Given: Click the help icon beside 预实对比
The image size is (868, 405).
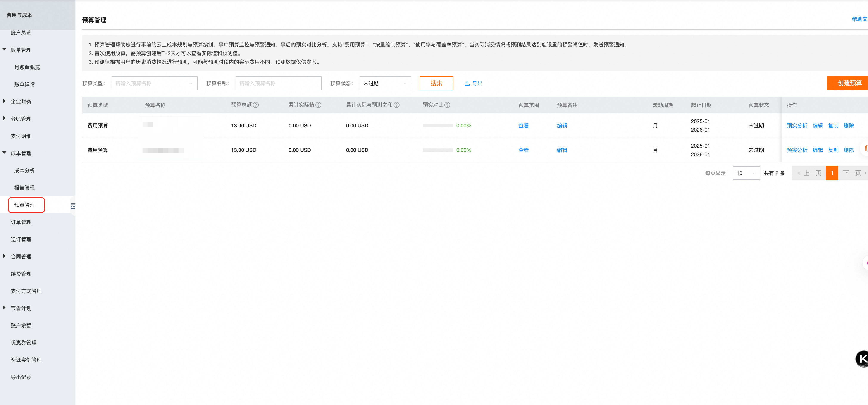Looking at the screenshot, I should pyautogui.click(x=447, y=105).
